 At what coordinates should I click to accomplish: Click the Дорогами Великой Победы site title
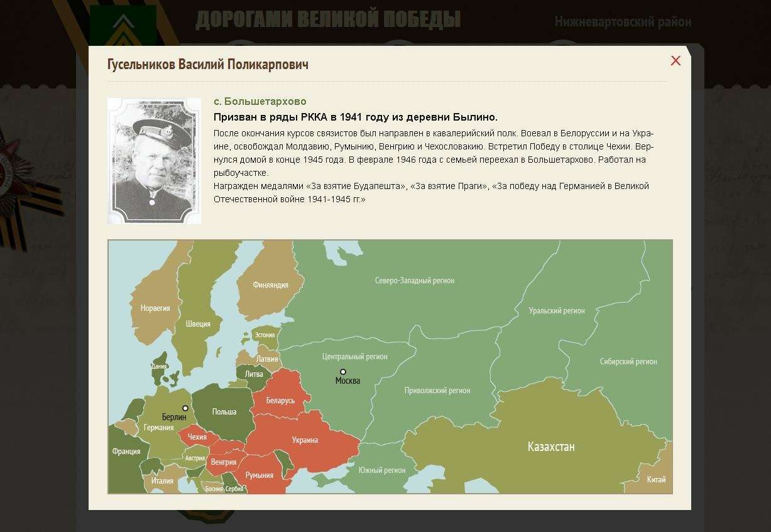click(x=328, y=19)
